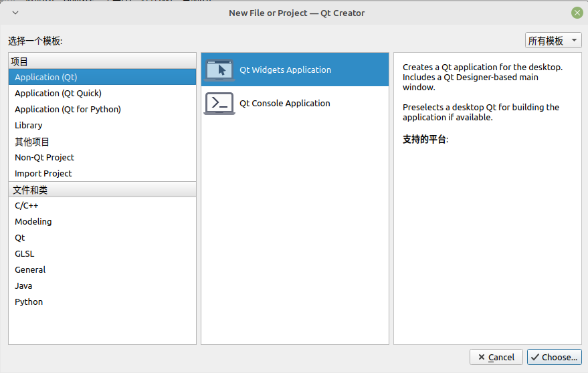Viewport: 588px width, 373px height.
Task: Select the Library project category
Action: point(29,126)
